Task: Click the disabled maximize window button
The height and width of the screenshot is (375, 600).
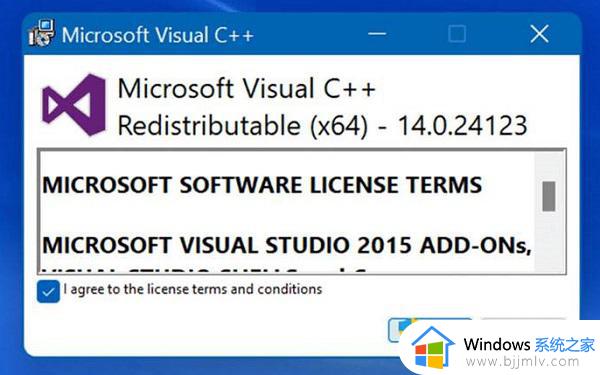Action: pos(457,34)
